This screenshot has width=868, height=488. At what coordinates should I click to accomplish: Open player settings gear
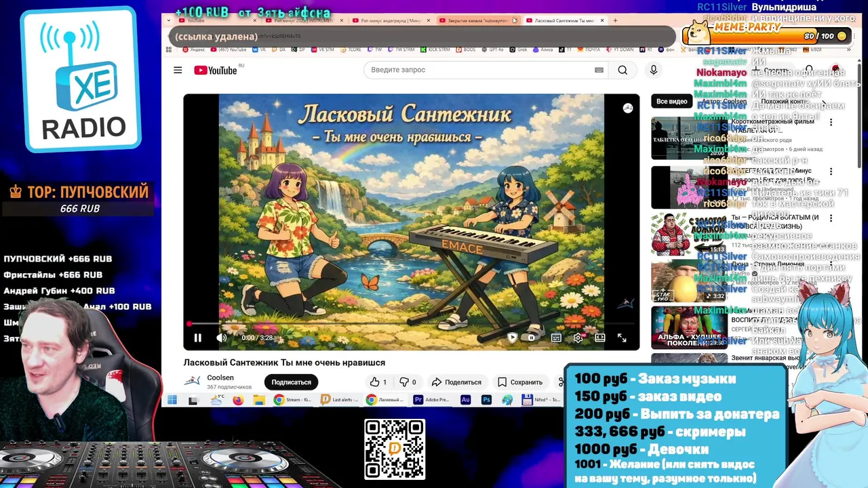578,338
